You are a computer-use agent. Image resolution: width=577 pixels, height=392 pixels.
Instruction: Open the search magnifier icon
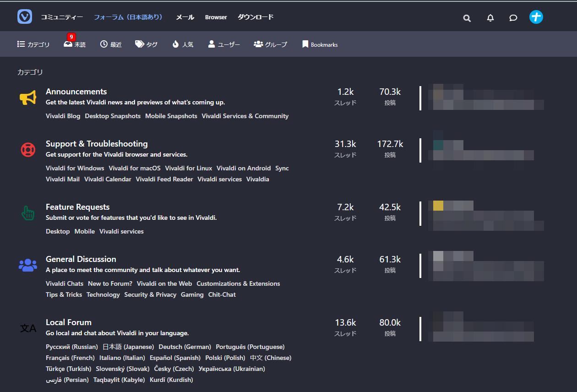pyautogui.click(x=467, y=18)
